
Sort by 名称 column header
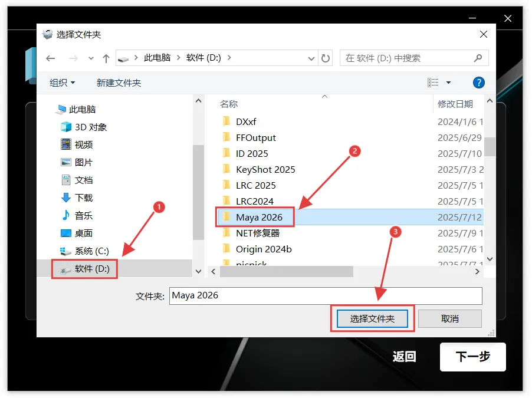pos(229,104)
